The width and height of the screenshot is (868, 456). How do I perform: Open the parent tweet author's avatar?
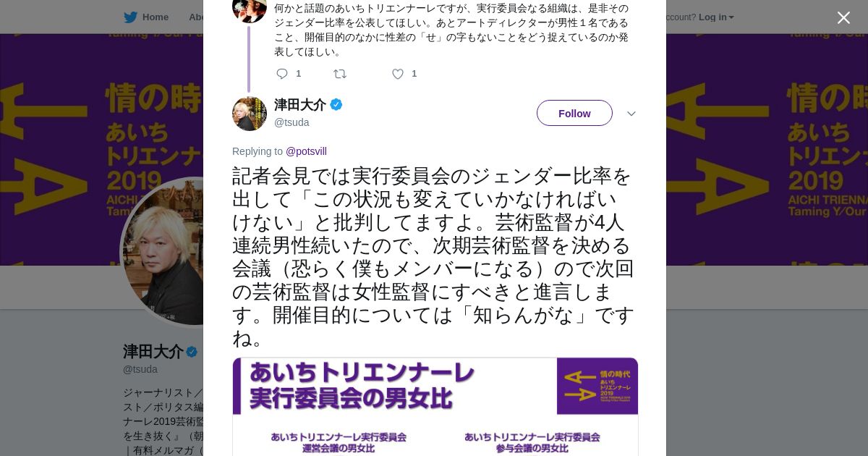point(250,7)
